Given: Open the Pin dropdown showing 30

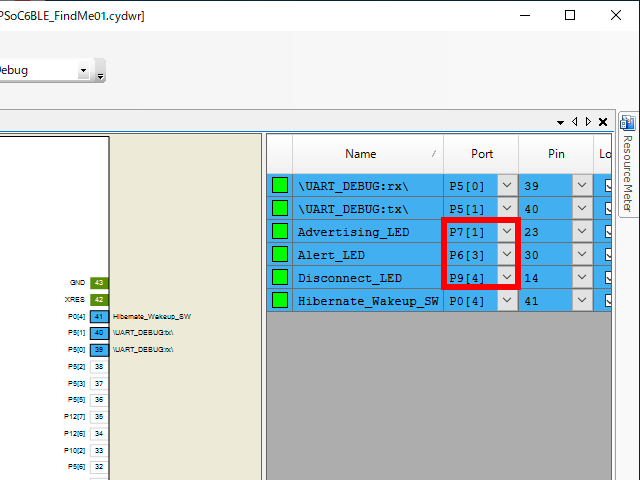Looking at the screenshot, I should pos(582,254).
